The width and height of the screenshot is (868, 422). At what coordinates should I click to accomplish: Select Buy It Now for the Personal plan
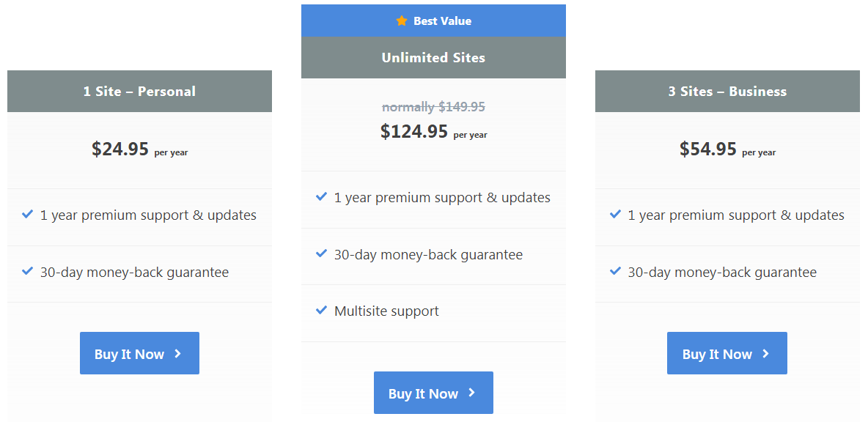pyautogui.click(x=139, y=353)
